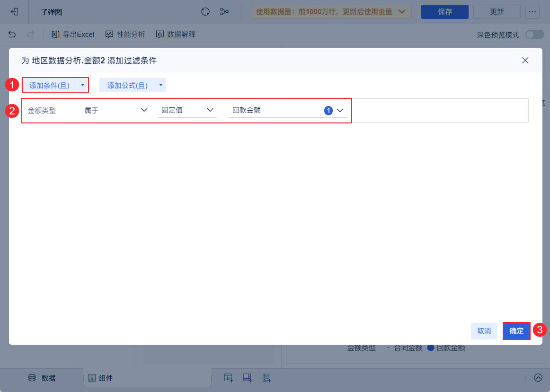Click the 子弹图 title text
The height and width of the screenshot is (392, 550).
[51, 12]
